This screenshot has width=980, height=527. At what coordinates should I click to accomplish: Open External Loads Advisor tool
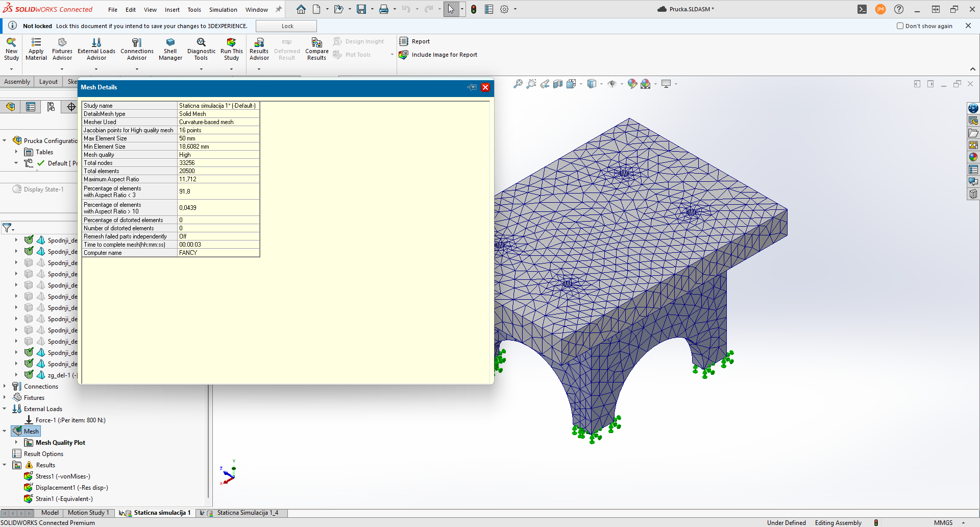point(96,49)
